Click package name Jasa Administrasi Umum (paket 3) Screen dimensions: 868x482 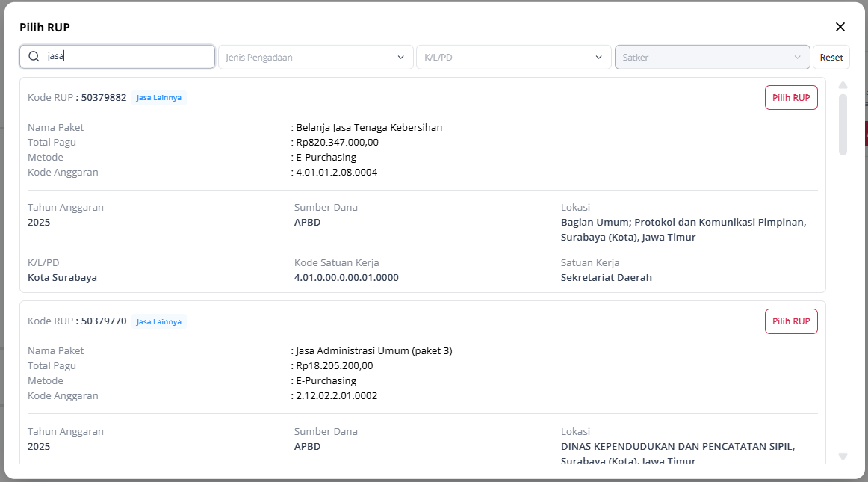click(x=373, y=350)
